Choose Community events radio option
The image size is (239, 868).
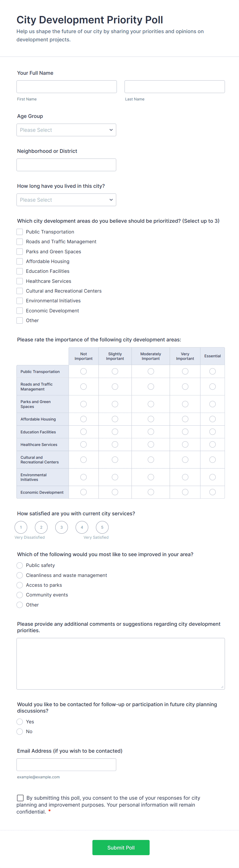20,595
